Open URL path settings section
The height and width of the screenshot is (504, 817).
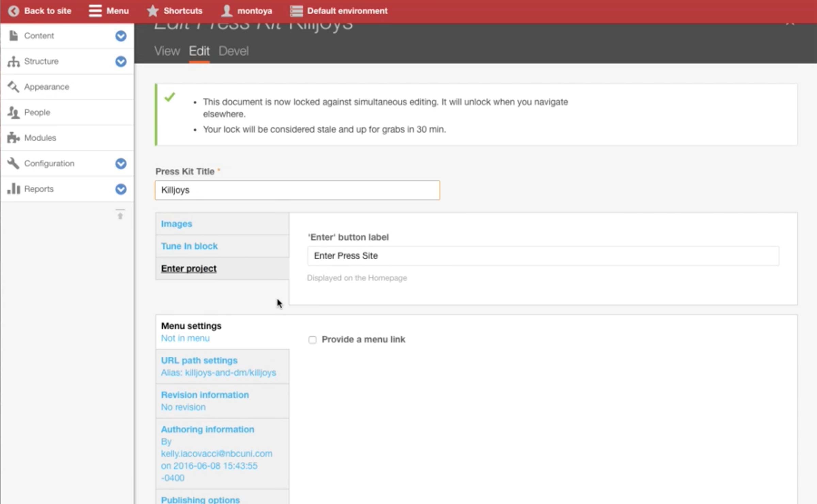199,360
